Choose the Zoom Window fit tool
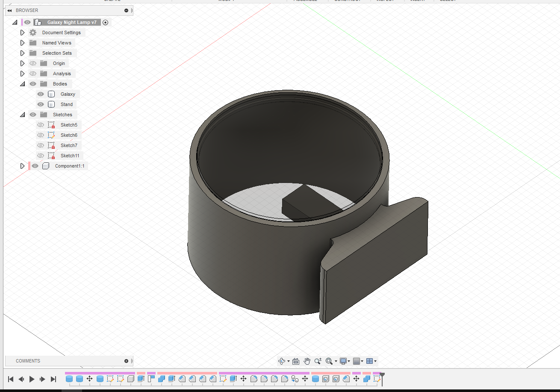 point(329,361)
